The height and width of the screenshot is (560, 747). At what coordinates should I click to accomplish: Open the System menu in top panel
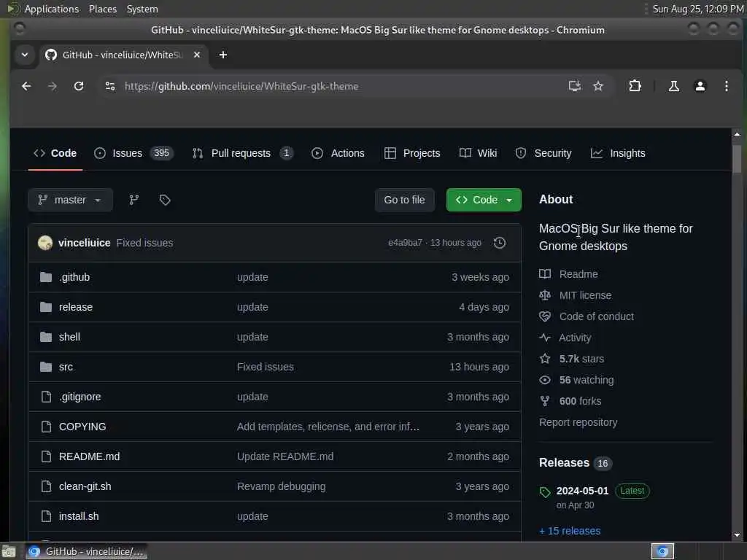point(142,9)
